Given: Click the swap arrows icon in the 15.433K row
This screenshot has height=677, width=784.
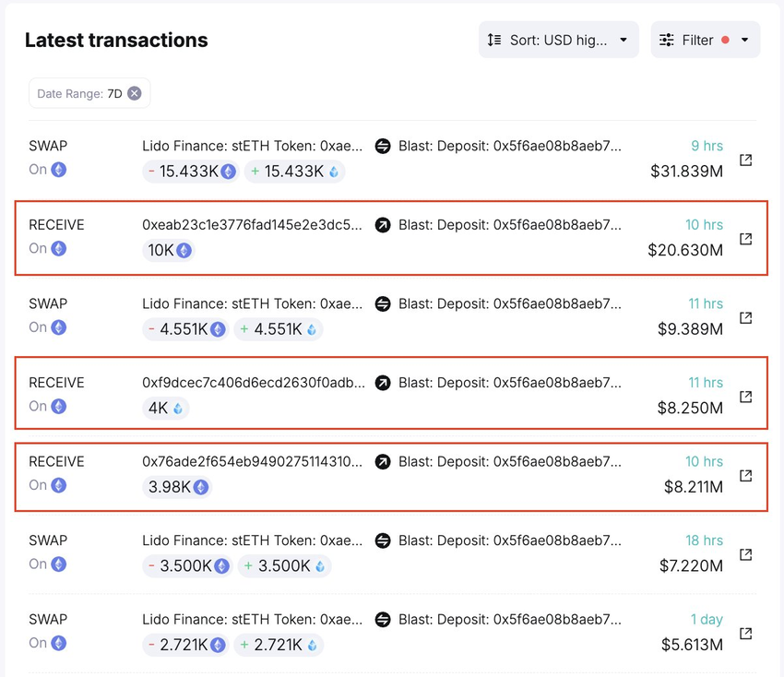Looking at the screenshot, I should click(383, 146).
